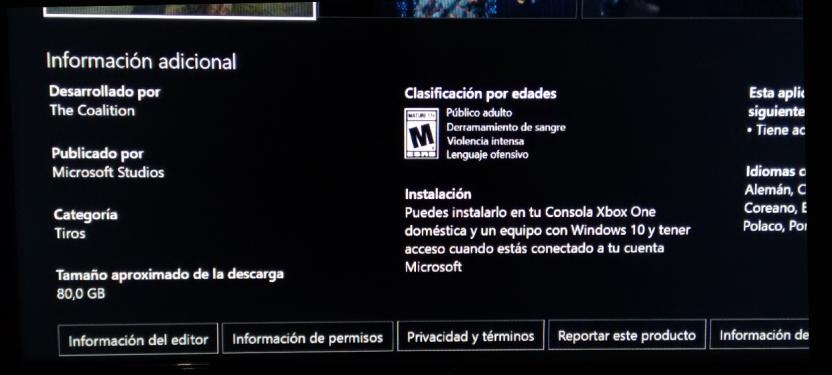Click the Clasificación por edades heading
Screen dimensions: 832x375
pos(480,94)
